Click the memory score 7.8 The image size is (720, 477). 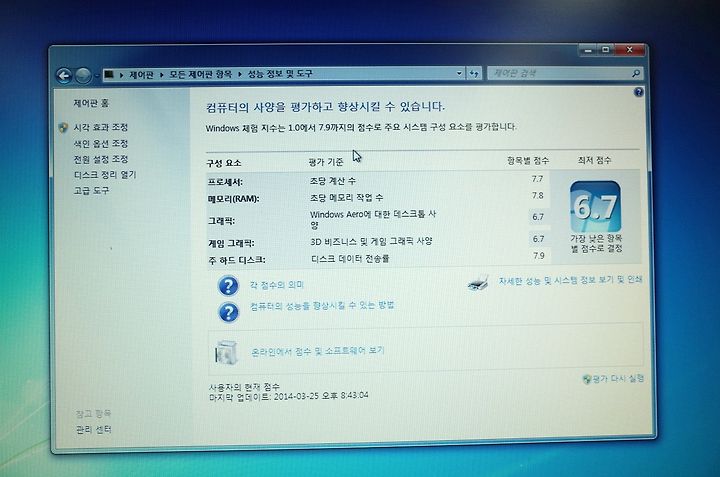click(x=538, y=196)
